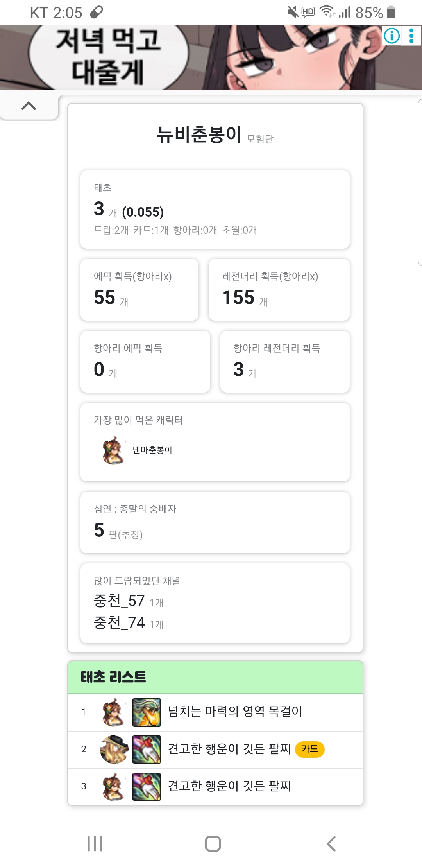Image resolution: width=422 pixels, height=868 pixels.
Task: Tap the hat-wearing character avatar in row 2
Action: click(114, 749)
